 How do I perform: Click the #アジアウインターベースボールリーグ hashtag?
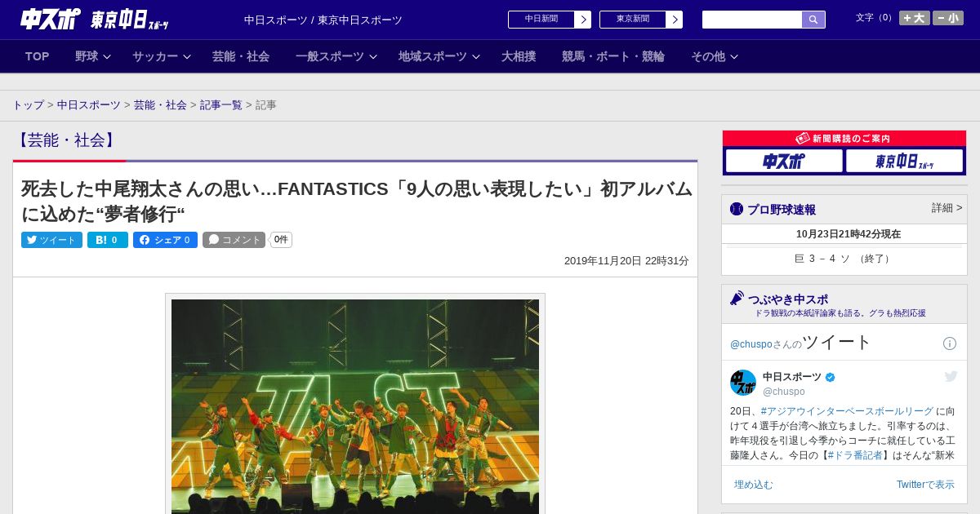point(847,411)
